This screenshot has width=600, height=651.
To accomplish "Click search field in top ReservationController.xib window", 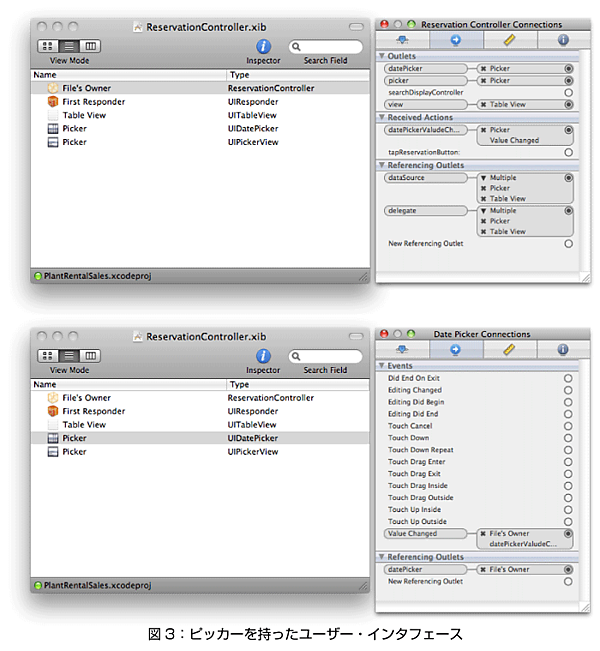I will pos(325,46).
